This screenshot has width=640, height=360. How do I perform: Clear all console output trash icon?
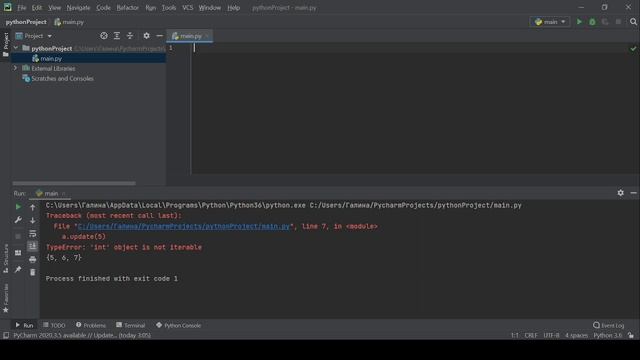[x=33, y=272]
